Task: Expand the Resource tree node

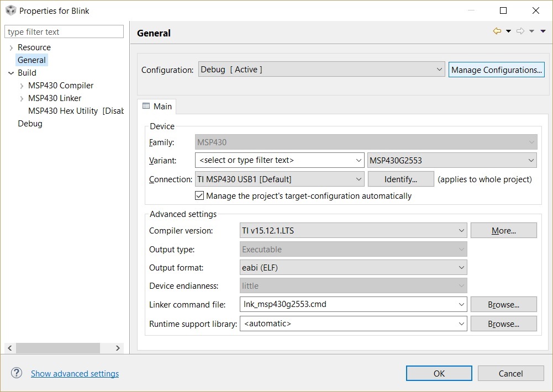Action: pos(11,47)
